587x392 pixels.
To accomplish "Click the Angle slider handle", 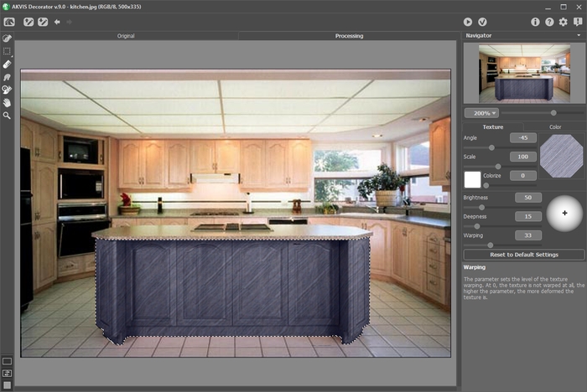I will tap(491, 147).
